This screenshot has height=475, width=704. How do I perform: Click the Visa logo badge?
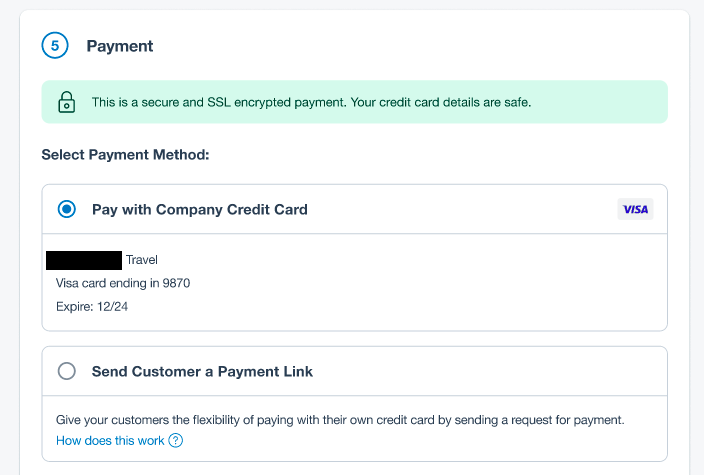(x=635, y=209)
